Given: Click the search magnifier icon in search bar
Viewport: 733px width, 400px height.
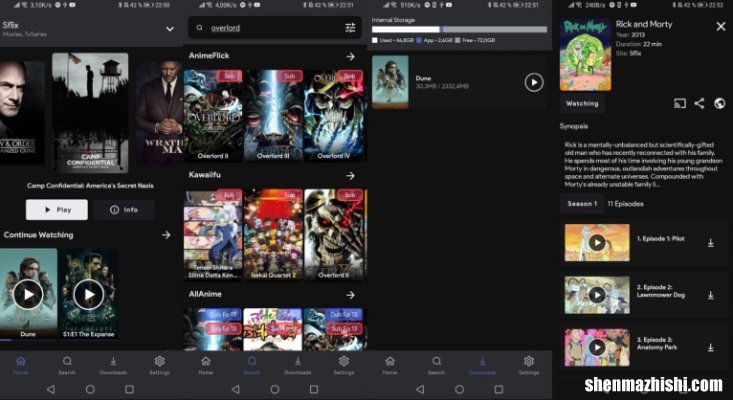Looking at the screenshot, I should click(x=200, y=28).
